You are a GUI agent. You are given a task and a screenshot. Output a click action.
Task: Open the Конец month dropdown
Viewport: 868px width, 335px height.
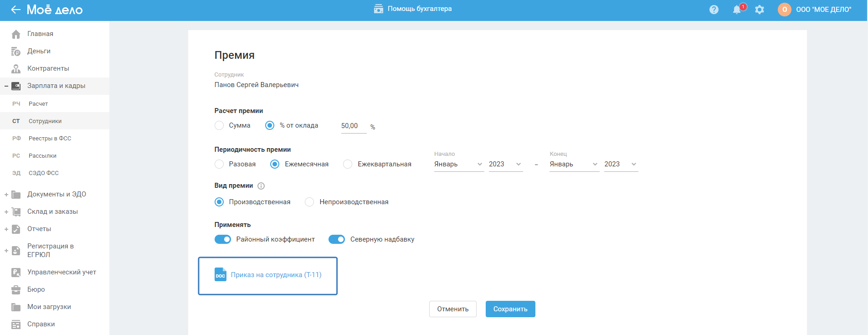[x=574, y=165]
